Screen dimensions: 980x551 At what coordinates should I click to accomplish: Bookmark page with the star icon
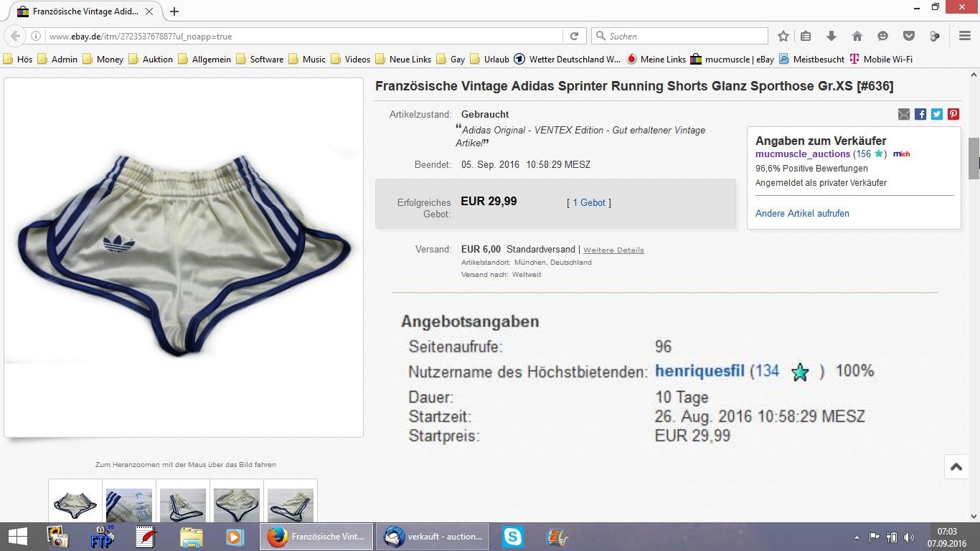pos(783,36)
